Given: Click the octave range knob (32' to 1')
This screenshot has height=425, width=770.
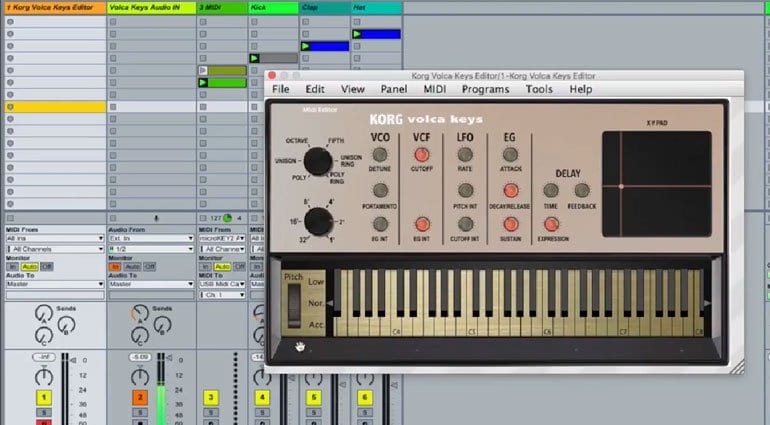Looking at the screenshot, I should click(318, 222).
